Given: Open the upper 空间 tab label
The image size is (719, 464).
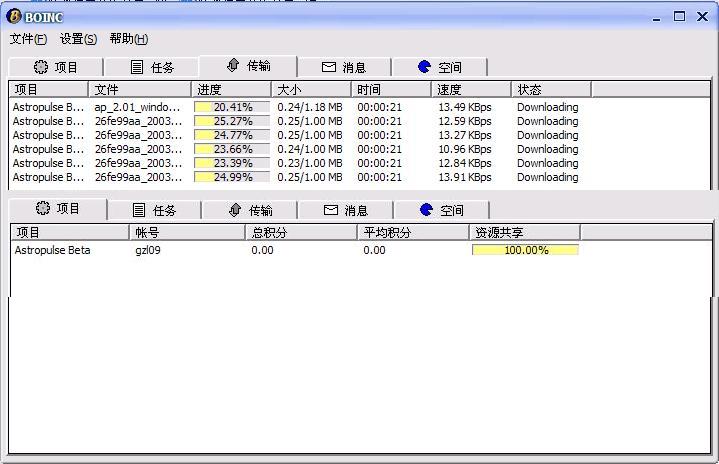Looking at the screenshot, I should coord(450,68).
